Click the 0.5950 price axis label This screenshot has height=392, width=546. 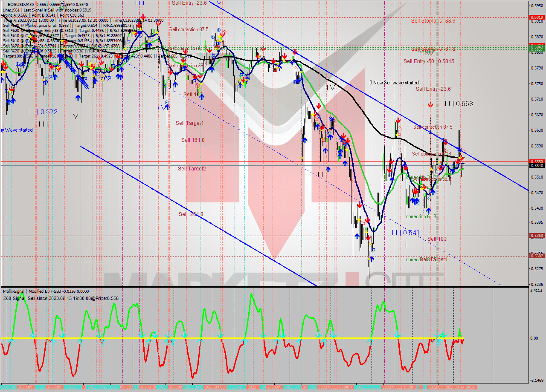click(537, 6)
